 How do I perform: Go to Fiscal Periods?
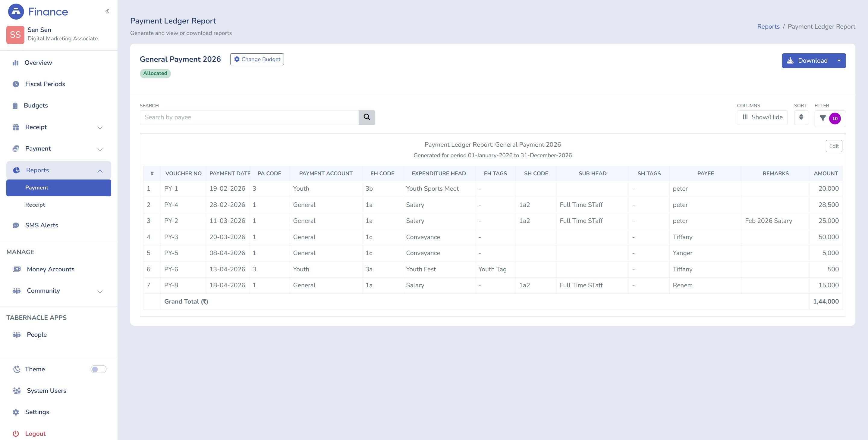coord(45,84)
